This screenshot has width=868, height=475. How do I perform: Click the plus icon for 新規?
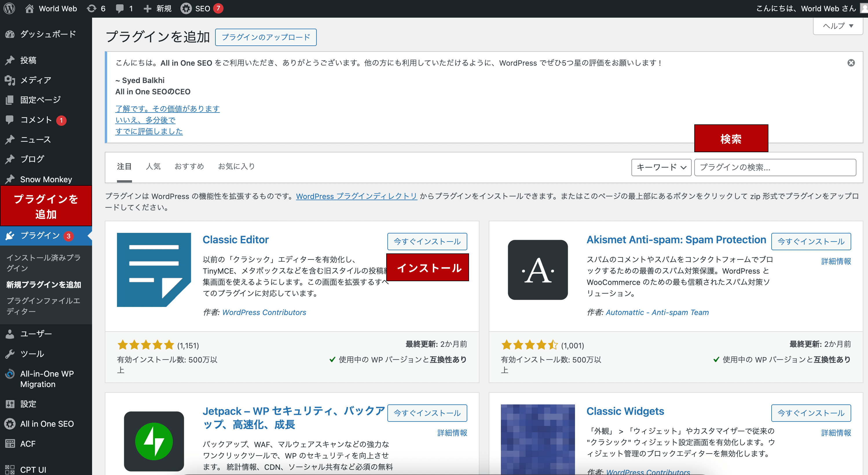click(147, 8)
